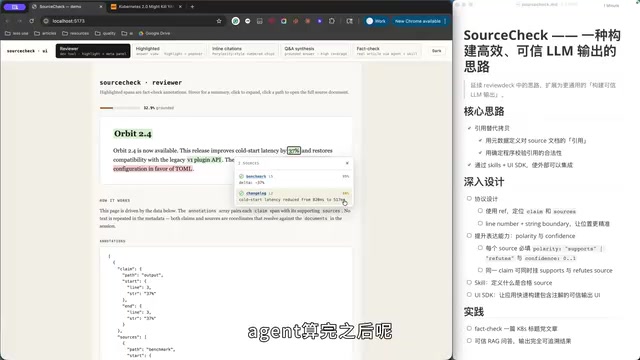Check the 每个 source 必填 polarity todo
This screenshot has height=360, width=640.
pyautogui.click(x=480, y=248)
